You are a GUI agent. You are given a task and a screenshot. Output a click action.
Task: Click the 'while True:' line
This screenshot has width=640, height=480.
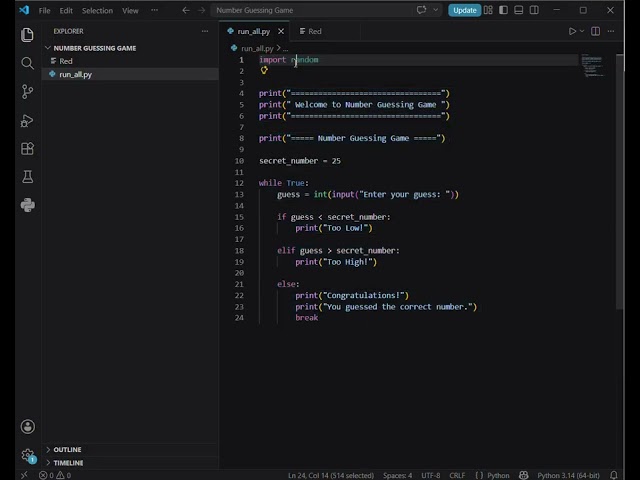284,183
